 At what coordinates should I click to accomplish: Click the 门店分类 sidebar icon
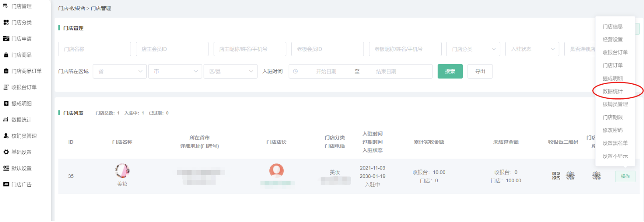point(6,22)
